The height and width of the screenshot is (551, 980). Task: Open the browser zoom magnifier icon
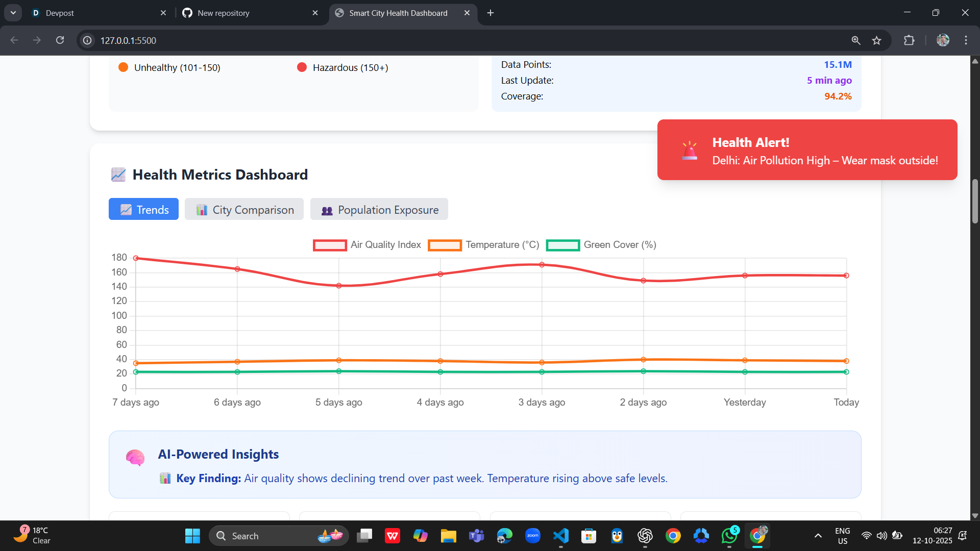coord(856,40)
